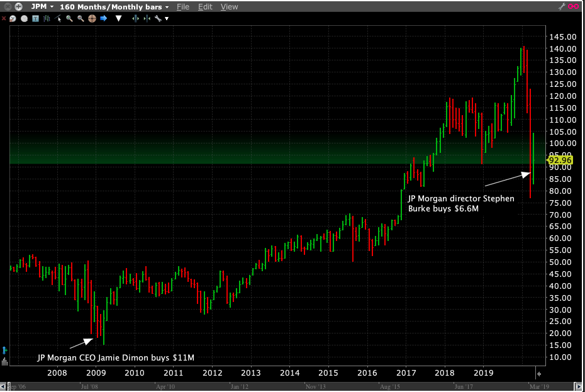Click the 2019 year label on time axis

[x=484, y=372]
